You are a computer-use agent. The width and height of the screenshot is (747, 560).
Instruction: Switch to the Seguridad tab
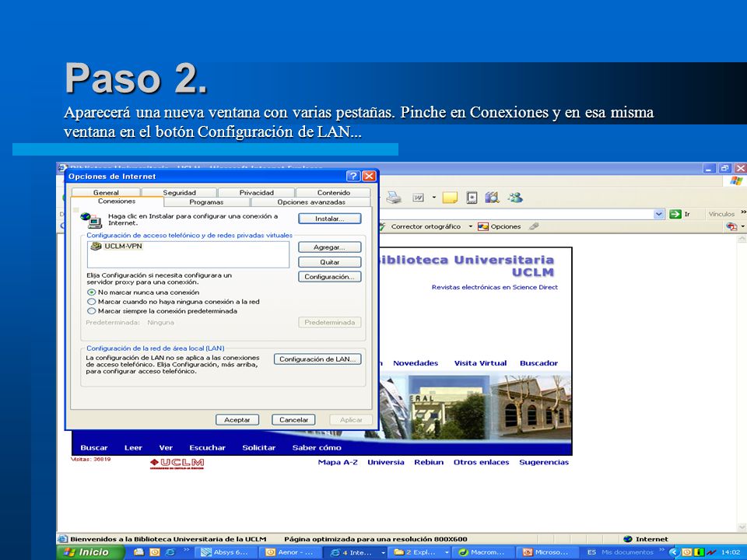tap(179, 192)
